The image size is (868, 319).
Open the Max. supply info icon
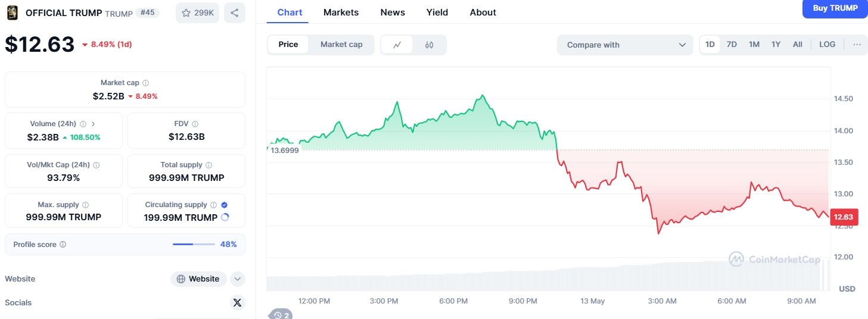(85, 205)
